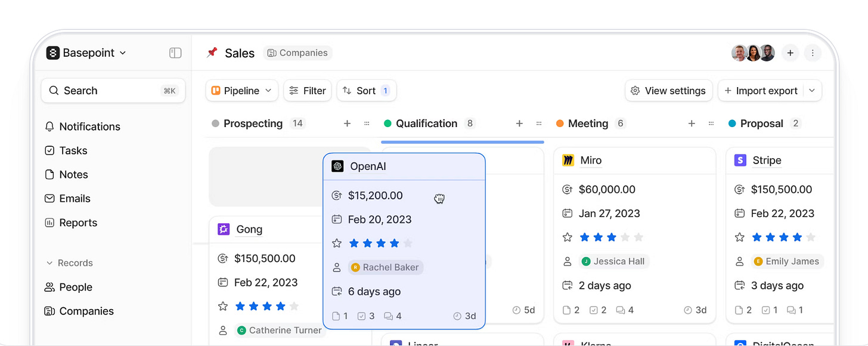Click the Proposal column header
868x346 pixels.
coord(761,123)
